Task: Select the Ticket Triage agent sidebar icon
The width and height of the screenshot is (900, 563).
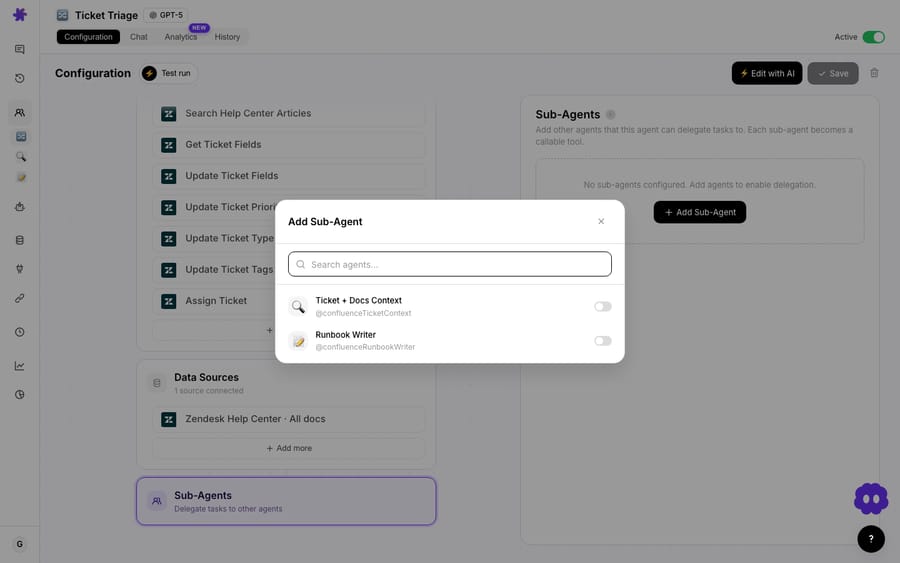Action: [21, 136]
